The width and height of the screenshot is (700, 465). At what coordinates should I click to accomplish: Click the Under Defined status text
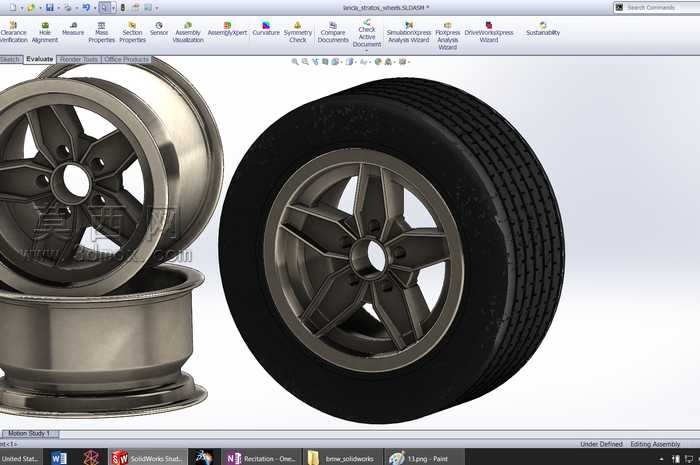601,444
